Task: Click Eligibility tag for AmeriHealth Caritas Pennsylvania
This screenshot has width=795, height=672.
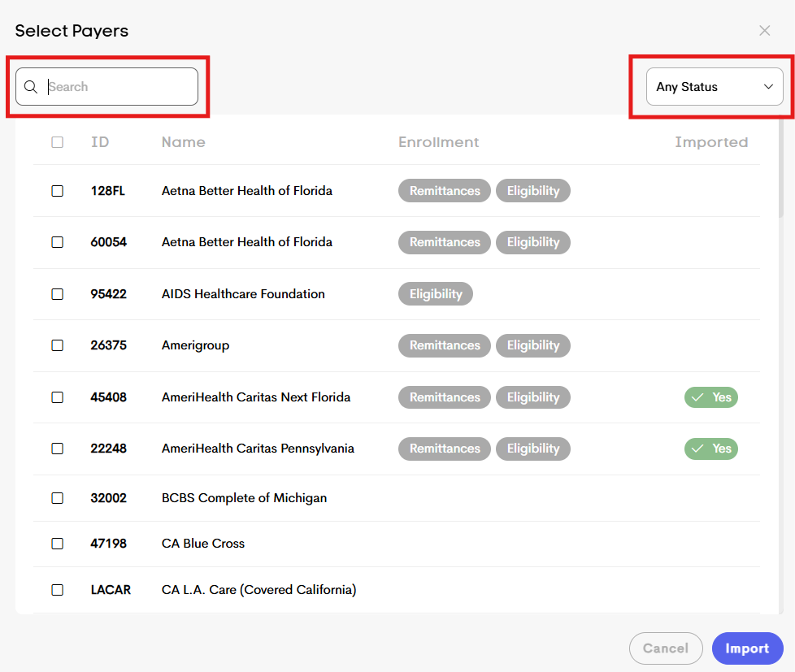Action: point(533,449)
